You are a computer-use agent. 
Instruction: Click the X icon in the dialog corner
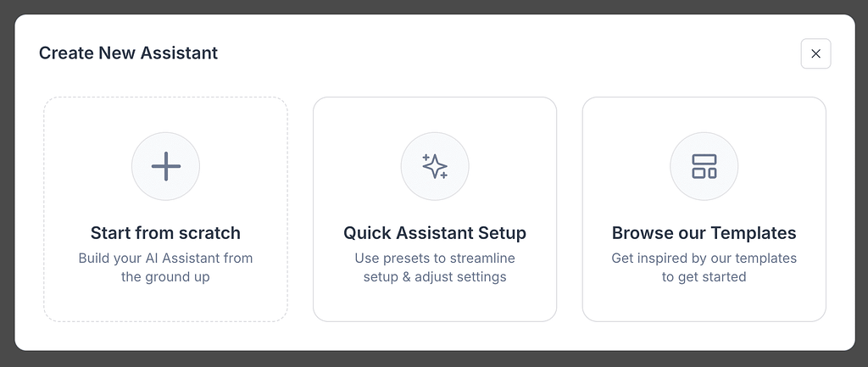(x=815, y=53)
